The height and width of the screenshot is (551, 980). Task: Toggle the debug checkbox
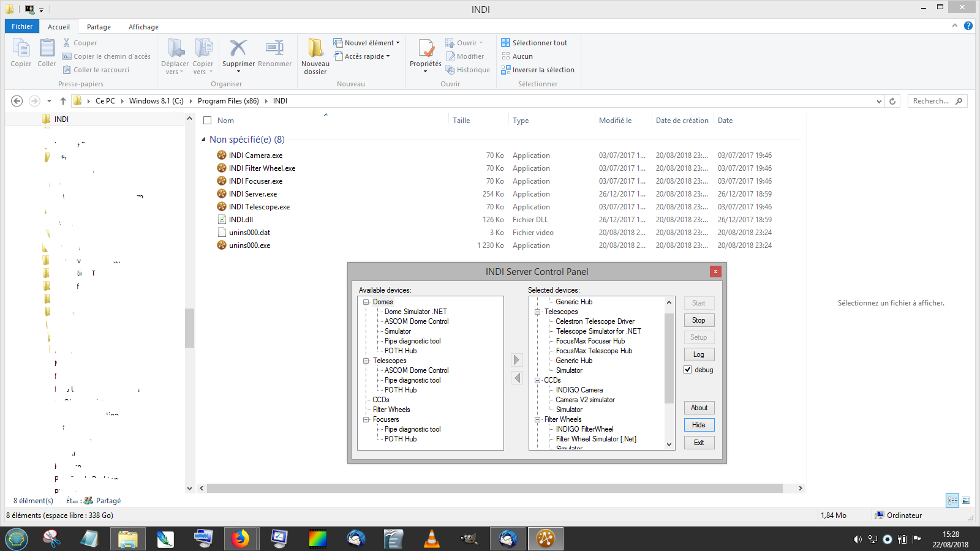(688, 369)
